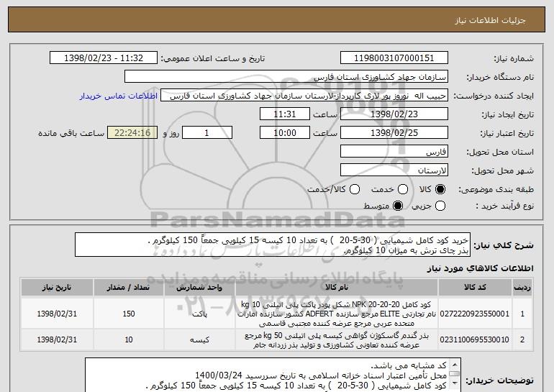The width and height of the screenshot is (554, 392).
Task: Click the scrollbar thumb in توضیحات خریدار box
Action: (x=455, y=373)
